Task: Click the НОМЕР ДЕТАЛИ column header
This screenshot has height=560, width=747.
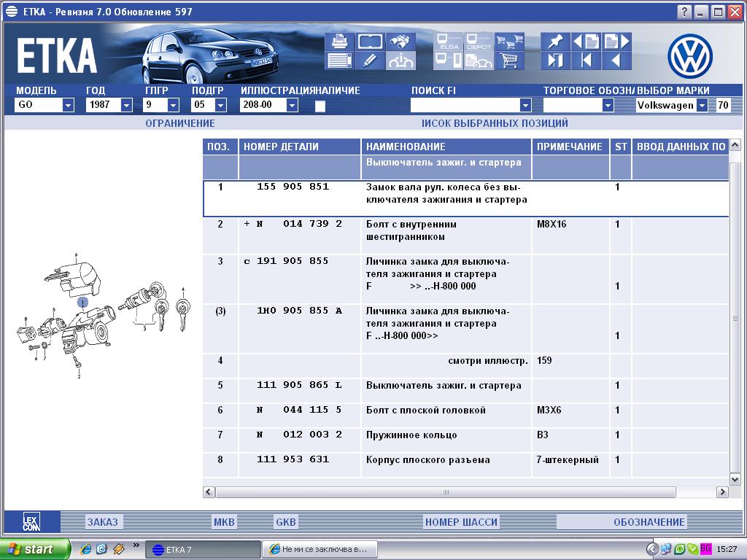Action: coord(300,147)
